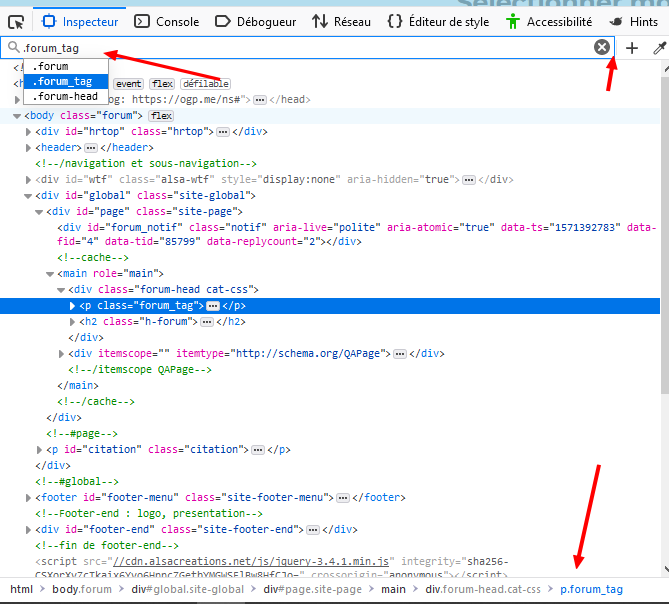Image resolution: width=669 pixels, height=604 pixels.
Task: Toggle the flex badge on body element
Action: [x=161, y=116]
